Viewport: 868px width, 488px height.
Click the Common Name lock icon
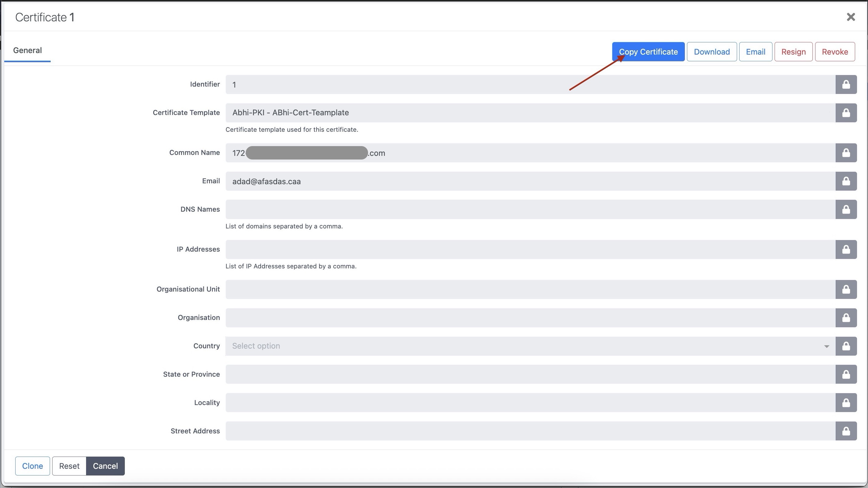click(x=846, y=153)
